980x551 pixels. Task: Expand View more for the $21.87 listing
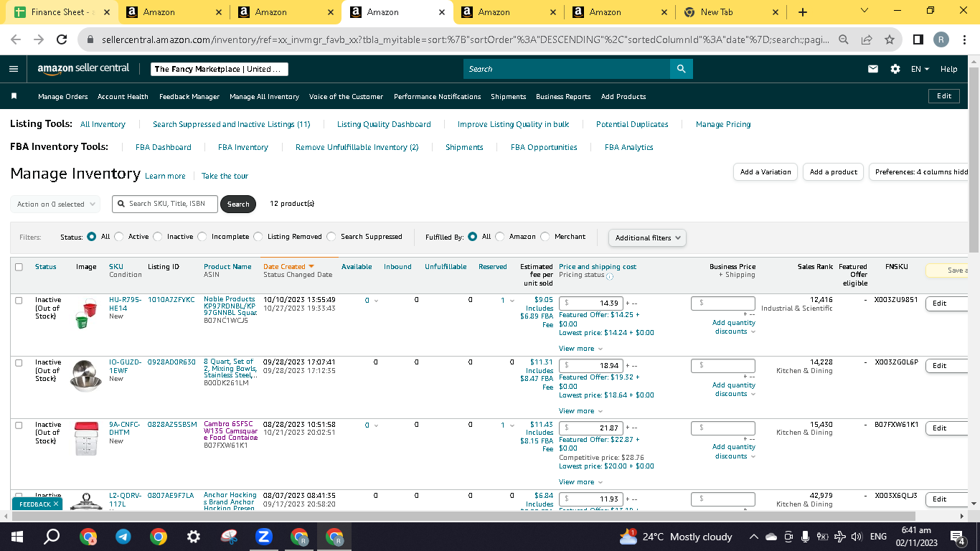pyautogui.click(x=580, y=482)
